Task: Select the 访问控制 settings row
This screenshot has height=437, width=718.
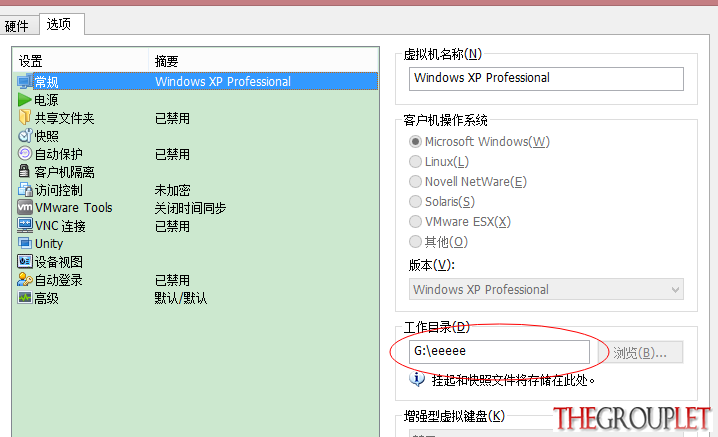Action: [197, 190]
